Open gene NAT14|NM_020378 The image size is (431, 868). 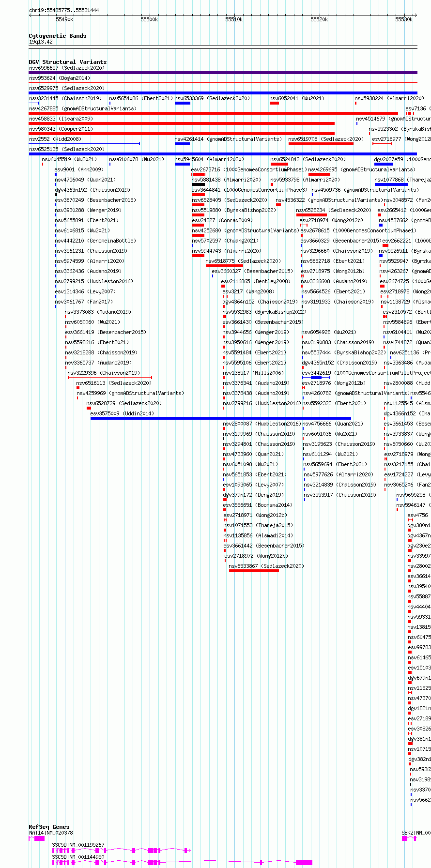tap(51, 833)
